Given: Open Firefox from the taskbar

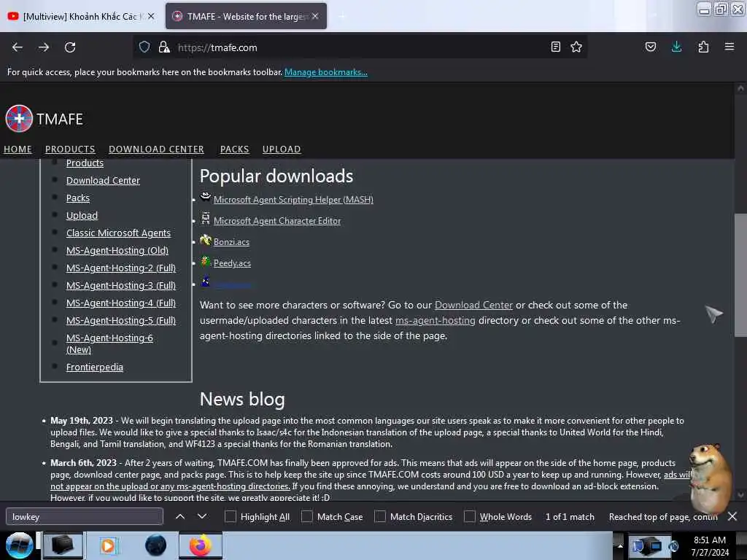Looking at the screenshot, I should (201, 545).
